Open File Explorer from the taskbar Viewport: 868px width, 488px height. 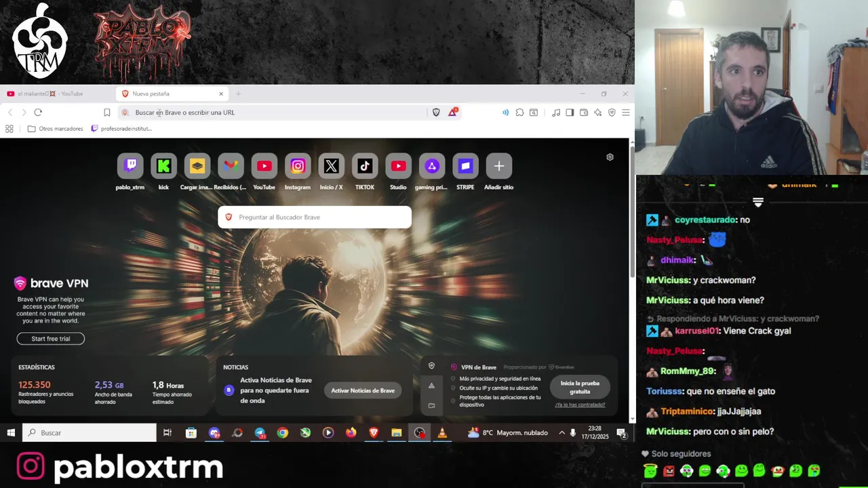(397, 432)
